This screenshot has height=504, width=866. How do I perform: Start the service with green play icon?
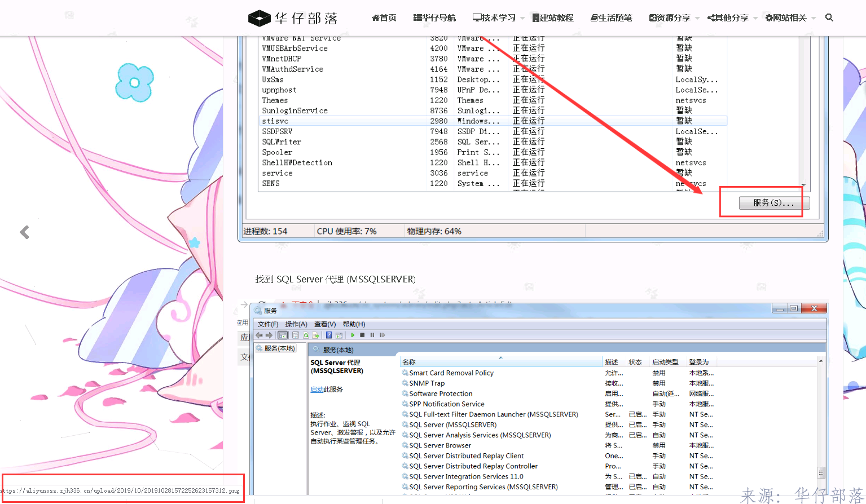coord(353,335)
